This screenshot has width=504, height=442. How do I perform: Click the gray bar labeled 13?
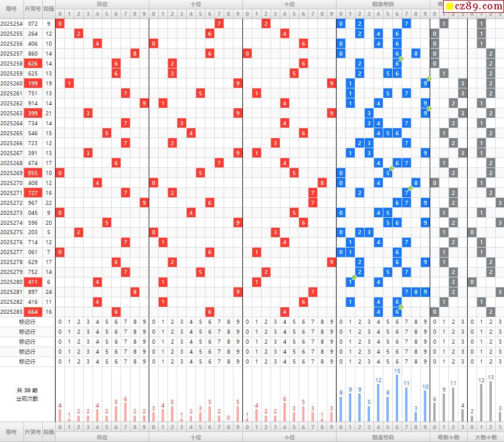[491, 402]
